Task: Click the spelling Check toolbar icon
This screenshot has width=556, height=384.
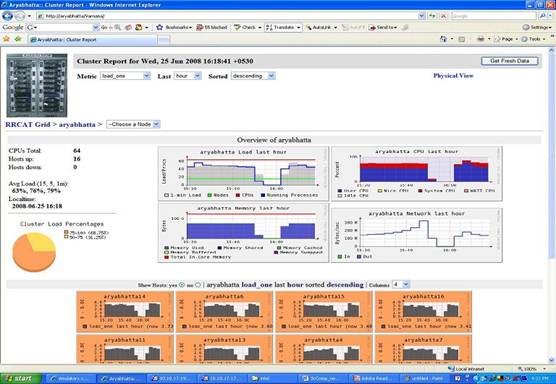Action: [237, 27]
